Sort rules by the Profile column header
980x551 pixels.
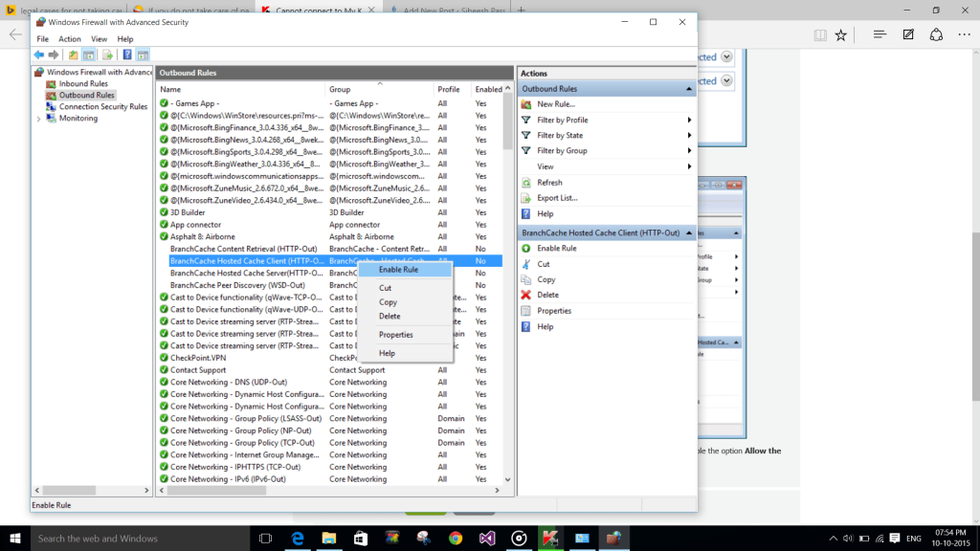[x=453, y=89]
